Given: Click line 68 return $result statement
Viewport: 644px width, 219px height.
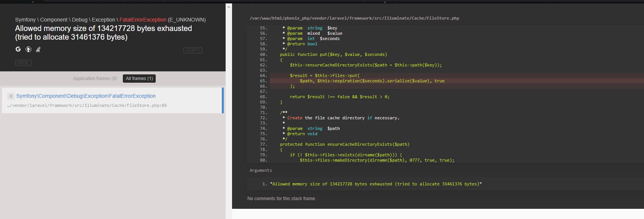Looking at the screenshot, I should pyautogui.click(x=339, y=97).
